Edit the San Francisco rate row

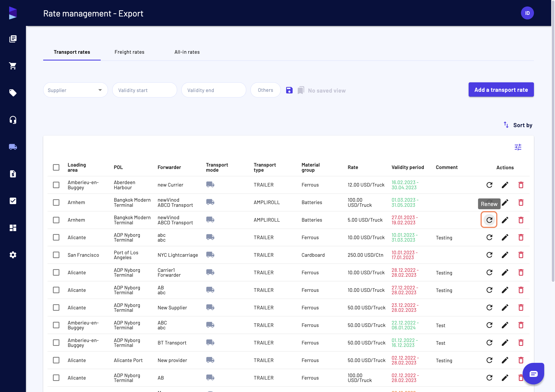tap(505, 255)
